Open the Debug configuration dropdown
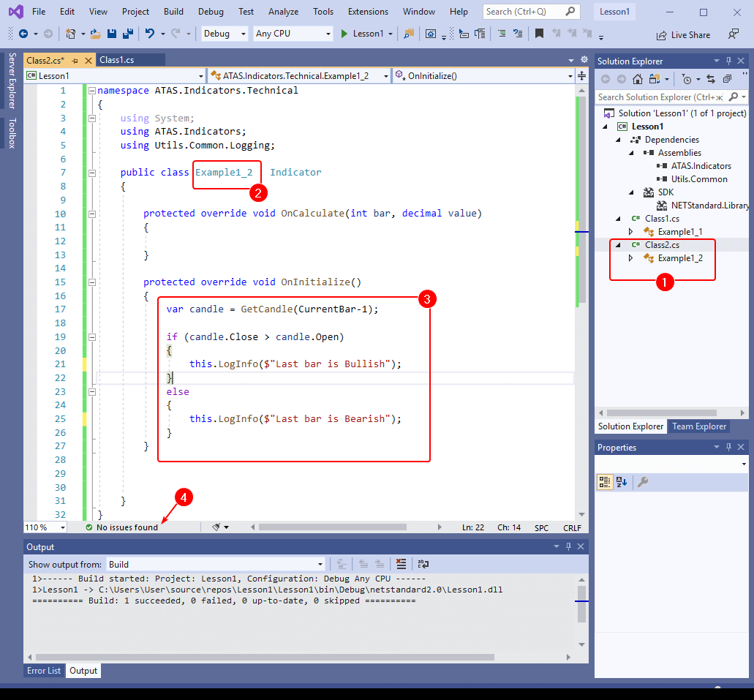The width and height of the screenshot is (754, 700). point(225,34)
